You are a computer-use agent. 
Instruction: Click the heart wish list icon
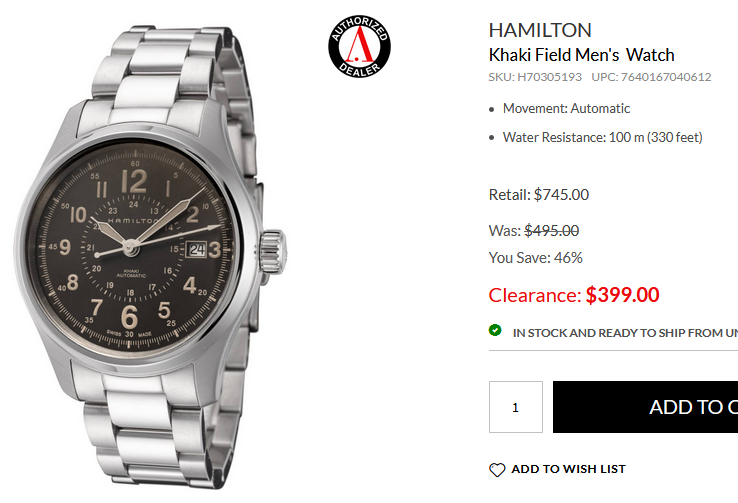[497, 470]
